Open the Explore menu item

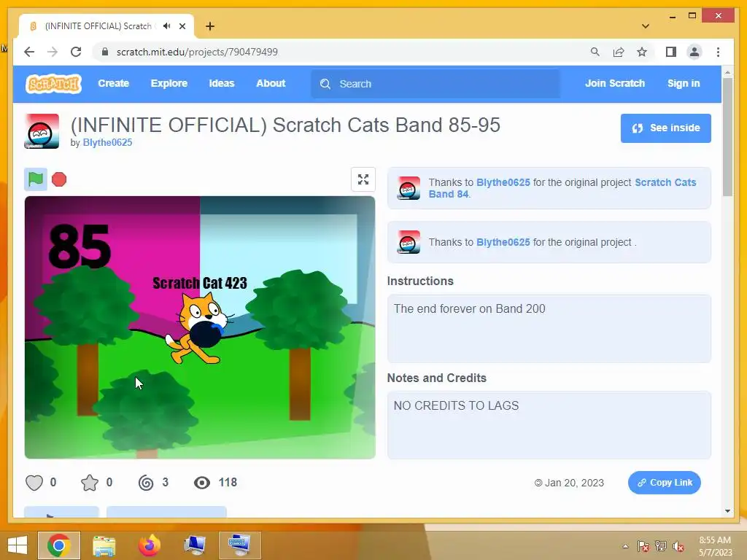(x=169, y=83)
